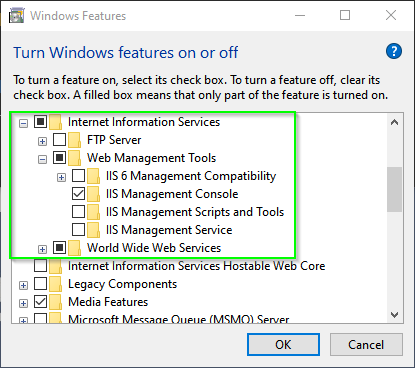Screen dimensions: 415x368
Task: Select the World Wide Web Services label
Action: (x=154, y=248)
